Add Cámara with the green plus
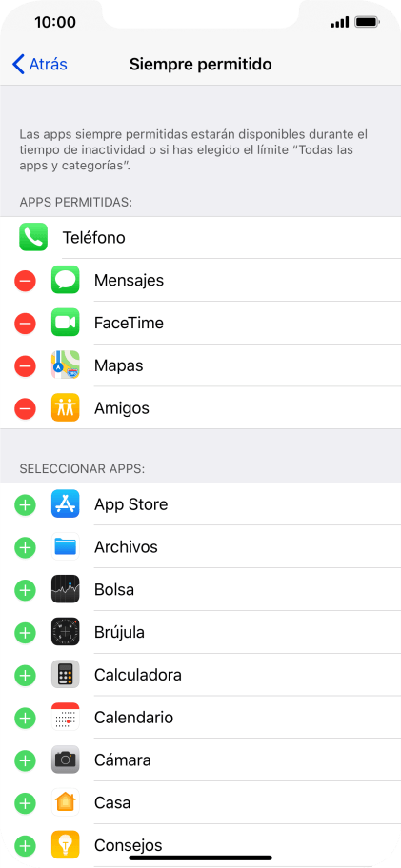The height and width of the screenshot is (868, 401). [x=25, y=760]
